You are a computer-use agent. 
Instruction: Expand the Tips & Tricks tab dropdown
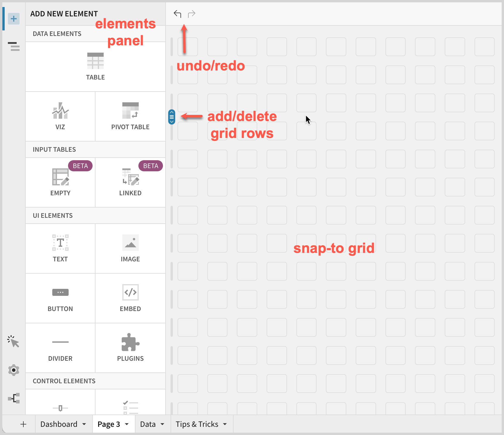225,424
